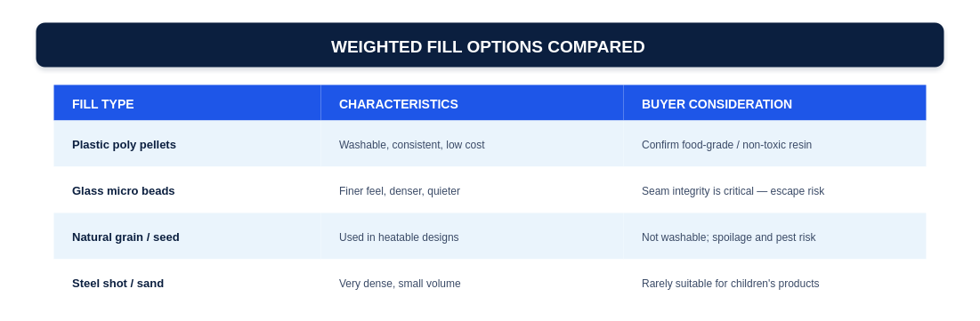The height and width of the screenshot is (321, 980).
Task: Click the 'Weighted Fill Options Compared' title banner
Action: click(x=490, y=45)
